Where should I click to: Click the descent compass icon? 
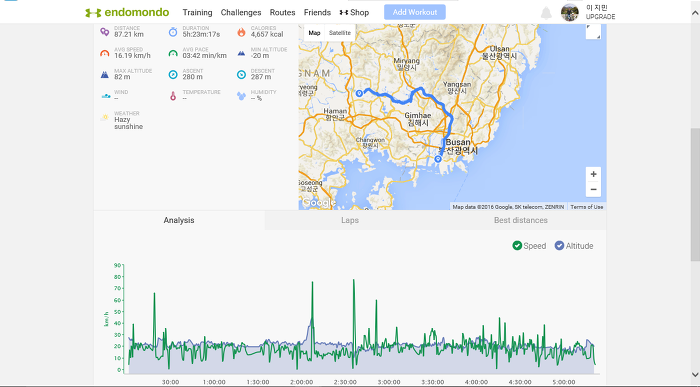241,75
